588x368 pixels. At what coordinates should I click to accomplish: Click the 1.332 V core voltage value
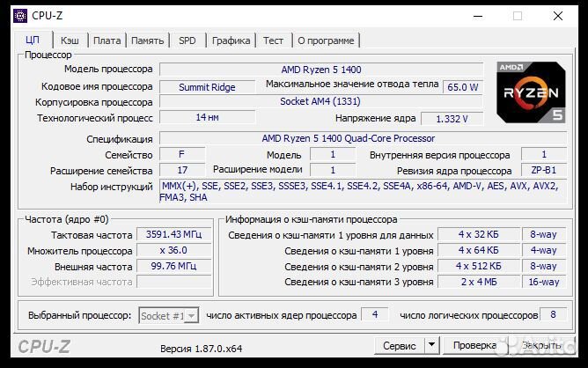click(x=452, y=119)
